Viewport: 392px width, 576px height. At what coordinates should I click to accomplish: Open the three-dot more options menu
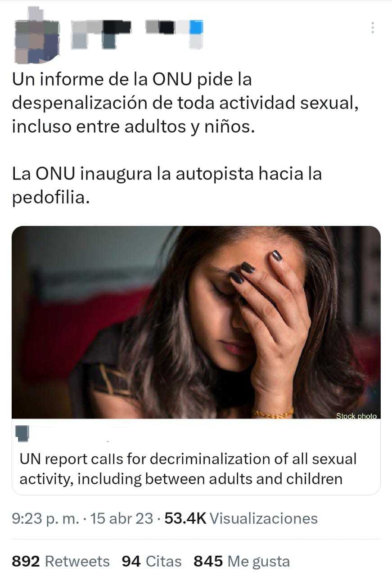pos(372,28)
